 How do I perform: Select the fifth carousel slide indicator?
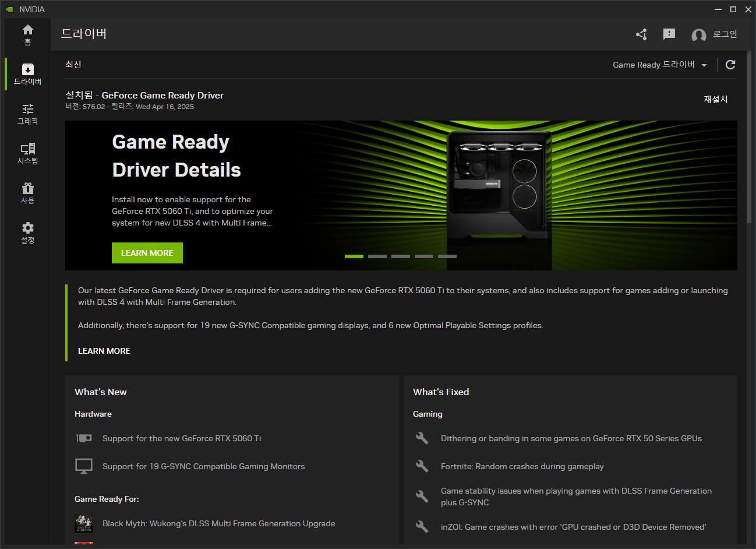447,256
